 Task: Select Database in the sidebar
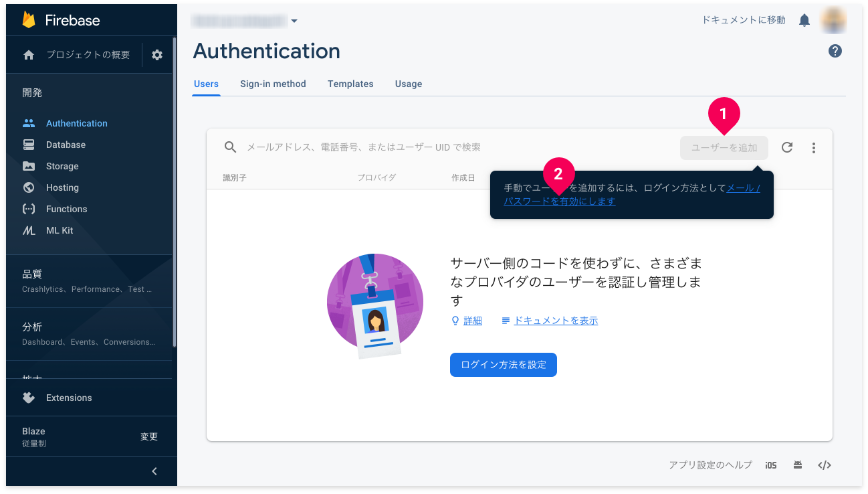66,145
